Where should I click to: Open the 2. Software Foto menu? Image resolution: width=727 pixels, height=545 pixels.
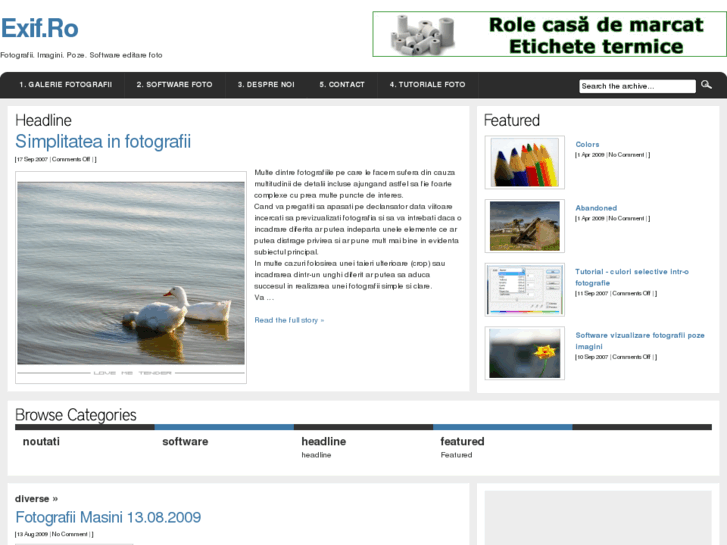pos(174,84)
